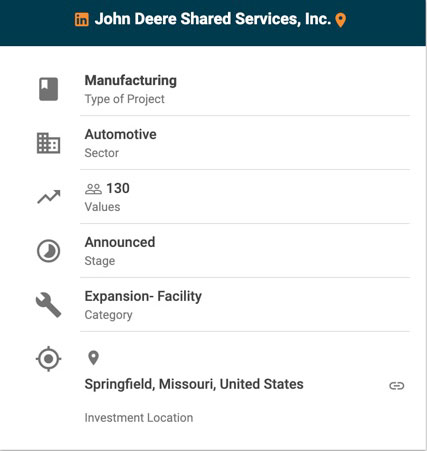Click the bookmark icon for Type of Project

click(49, 89)
